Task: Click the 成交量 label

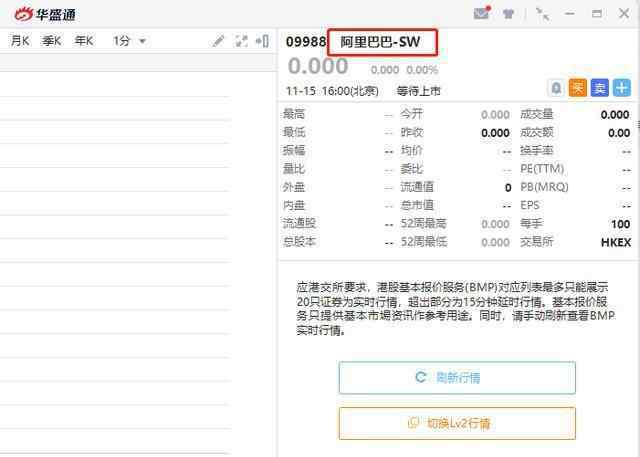Action: click(x=537, y=114)
